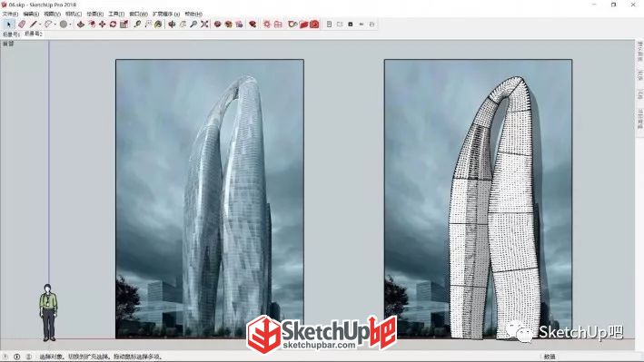This screenshot has width=644, height=362.
Task: Select the Move tool
Action: click(x=103, y=24)
